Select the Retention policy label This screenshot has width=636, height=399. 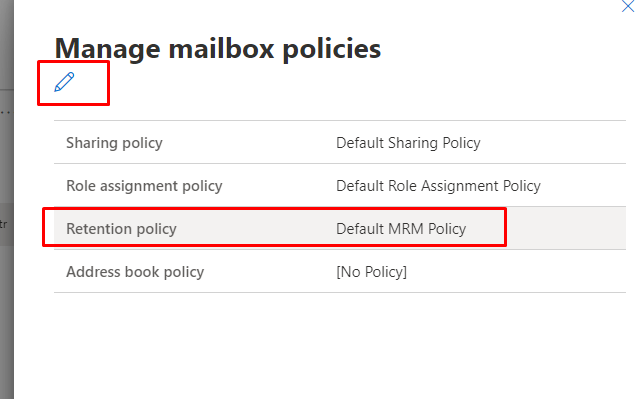[x=121, y=229]
